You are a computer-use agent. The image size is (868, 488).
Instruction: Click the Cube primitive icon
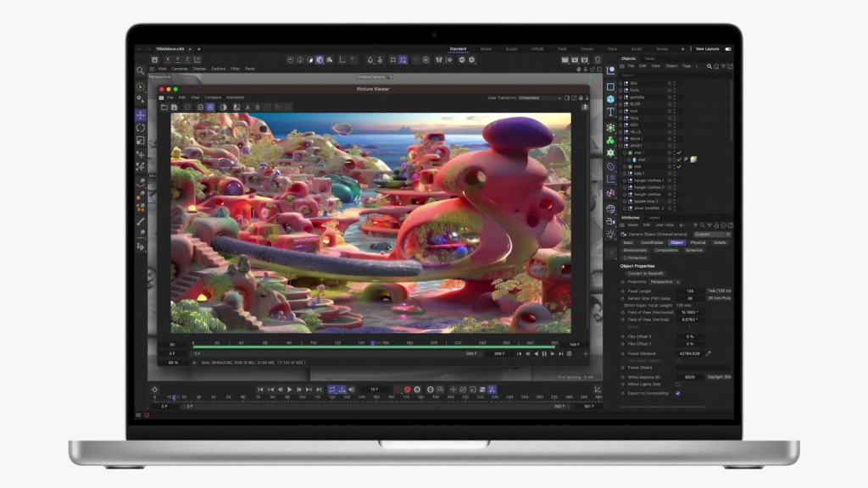tap(610, 99)
